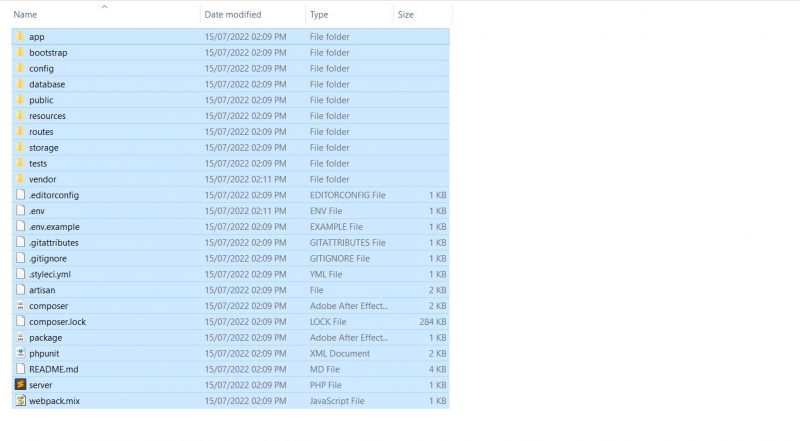
Task: Select the vendor folder icon
Action: coord(20,179)
